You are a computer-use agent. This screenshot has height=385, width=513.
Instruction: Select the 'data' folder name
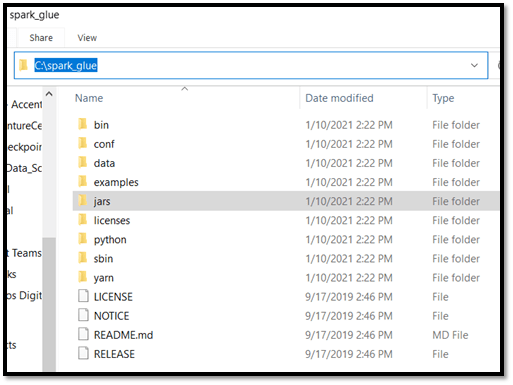tap(104, 163)
